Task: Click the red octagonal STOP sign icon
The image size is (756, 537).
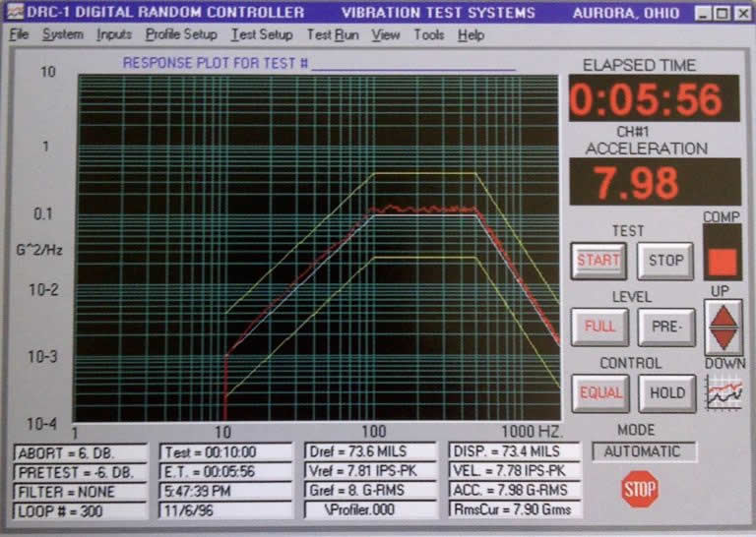Action: tap(640, 489)
